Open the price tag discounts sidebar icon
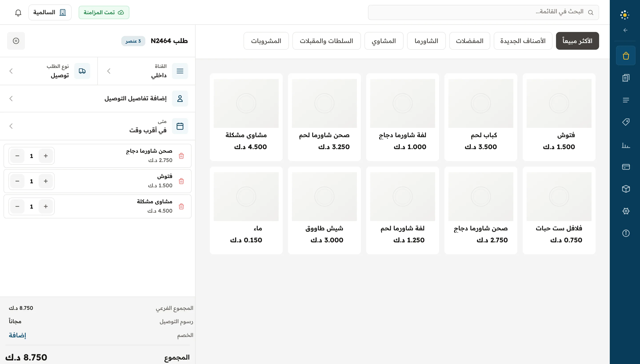Screen dimensions: 640x364 (626, 122)
